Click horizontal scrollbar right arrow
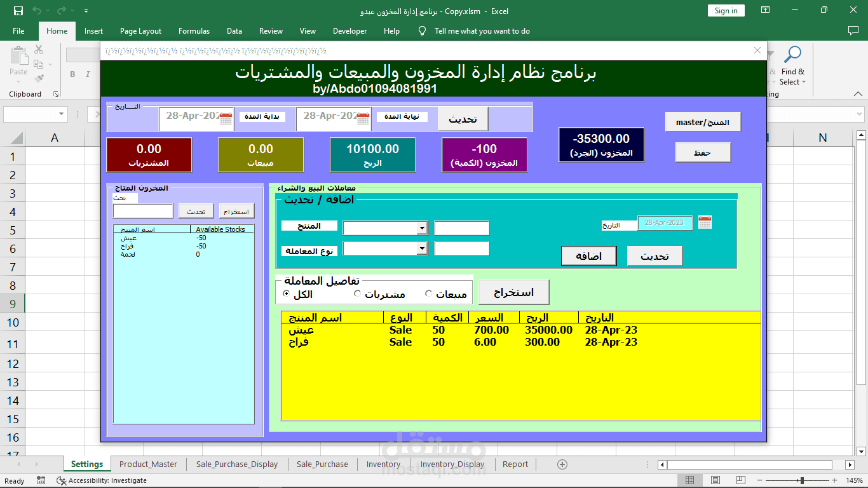Image resolution: width=868 pixels, height=488 pixels. click(x=848, y=464)
